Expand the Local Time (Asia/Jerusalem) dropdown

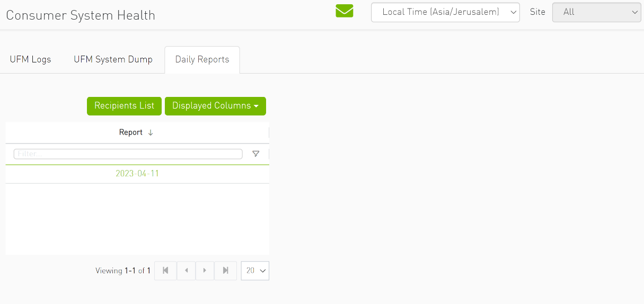(445, 12)
